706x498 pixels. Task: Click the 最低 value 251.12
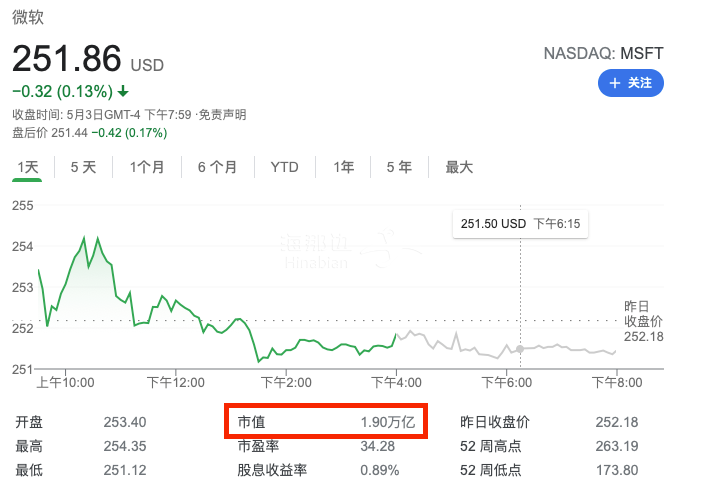tap(125, 471)
